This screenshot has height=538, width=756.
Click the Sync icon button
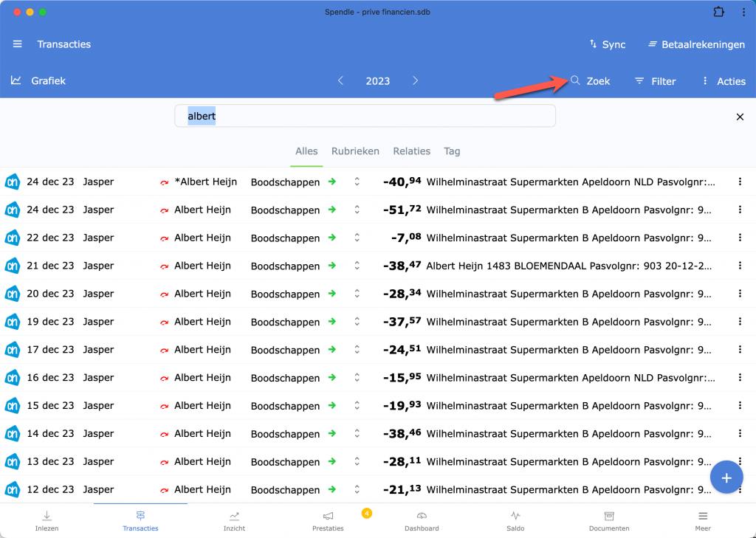point(593,44)
